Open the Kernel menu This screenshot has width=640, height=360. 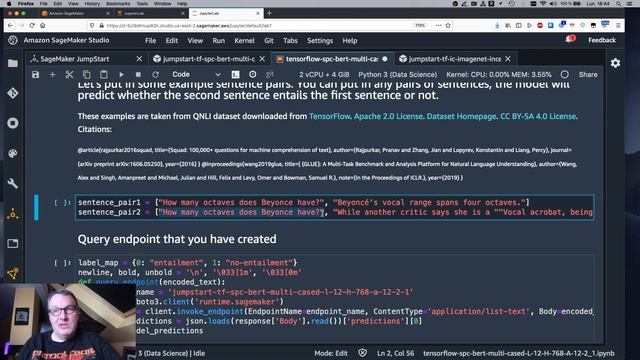click(x=244, y=40)
